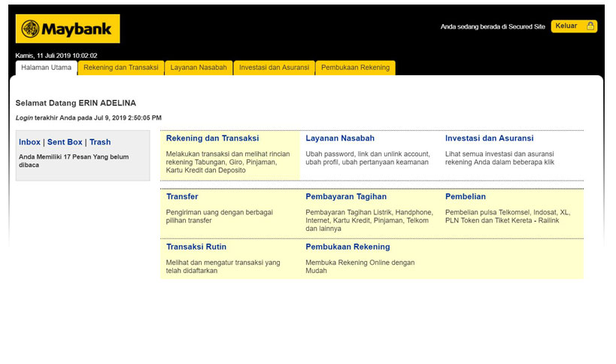Log out using the Keluar button

(x=574, y=26)
